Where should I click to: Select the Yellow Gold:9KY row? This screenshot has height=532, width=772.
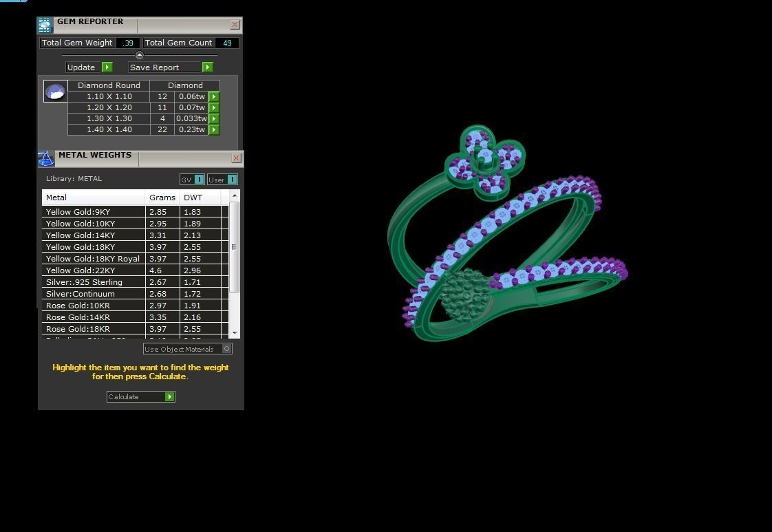pos(135,212)
